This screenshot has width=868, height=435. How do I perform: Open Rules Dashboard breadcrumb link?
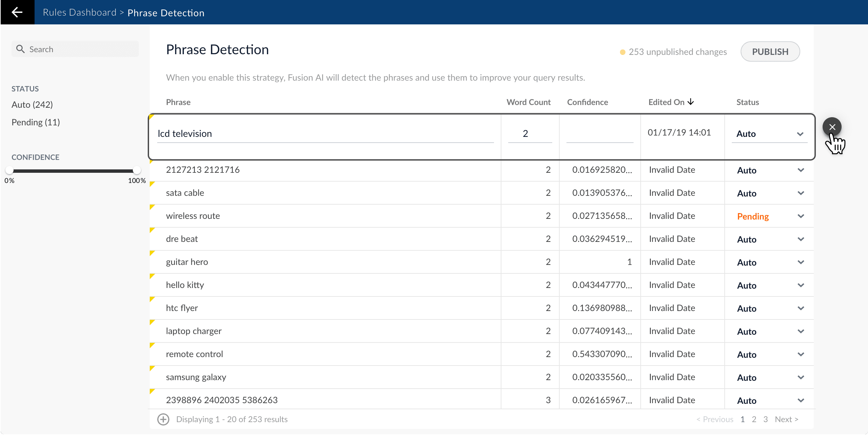[80, 13]
